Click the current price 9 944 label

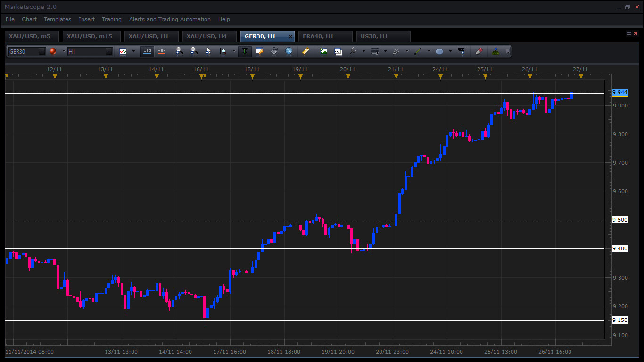[620, 92]
